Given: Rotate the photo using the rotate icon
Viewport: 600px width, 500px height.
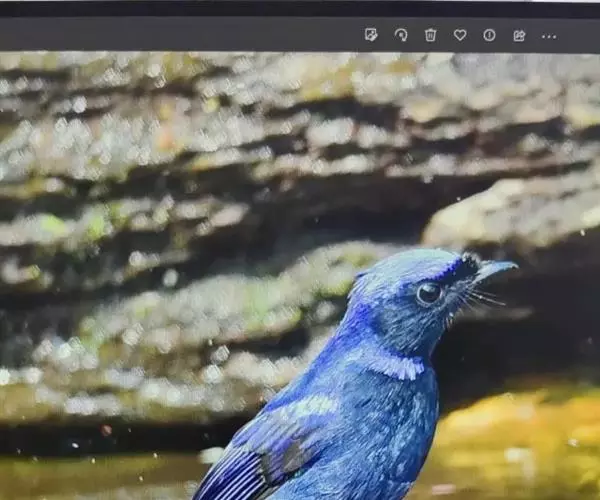Looking at the screenshot, I should point(401,35).
